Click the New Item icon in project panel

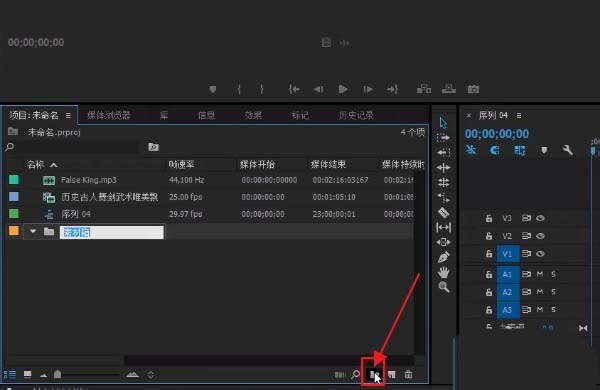tap(391, 374)
